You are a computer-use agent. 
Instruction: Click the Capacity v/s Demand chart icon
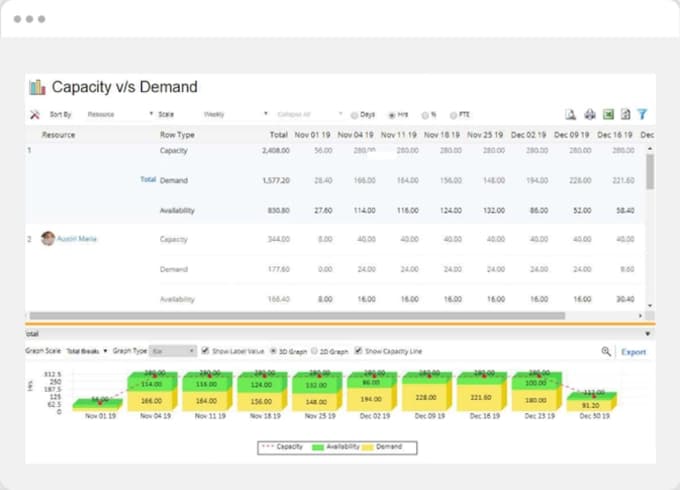37,87
